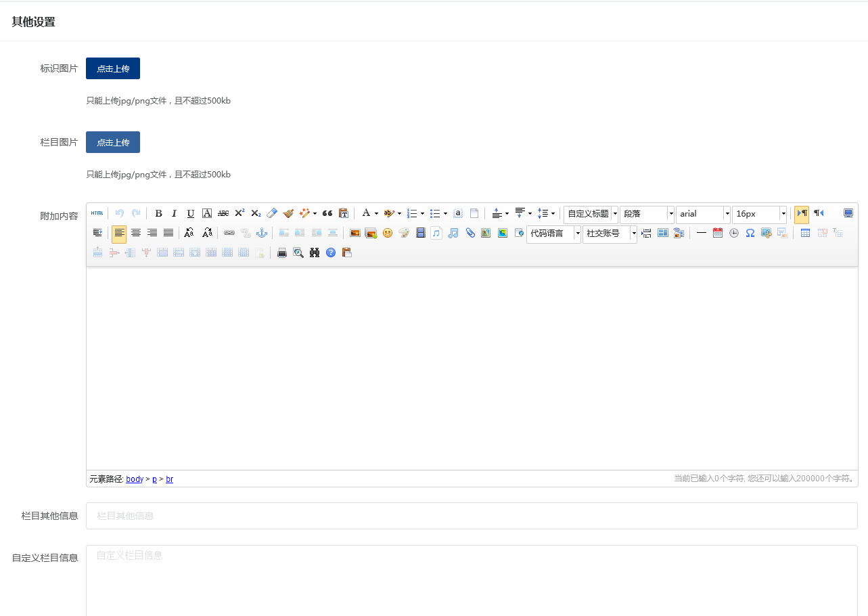Click p link in element path
Viewport: 868px width, 616px height.
pos(154,479)
